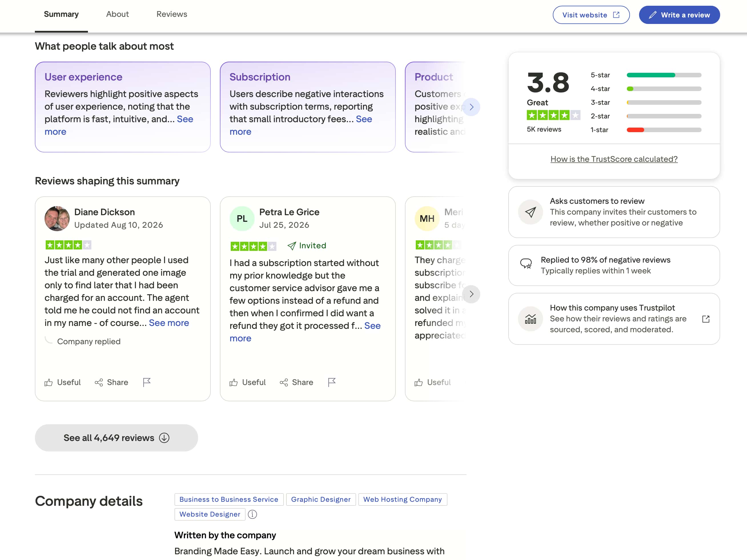
Task: Open the Reviews tab
Action: pos(172,14)
